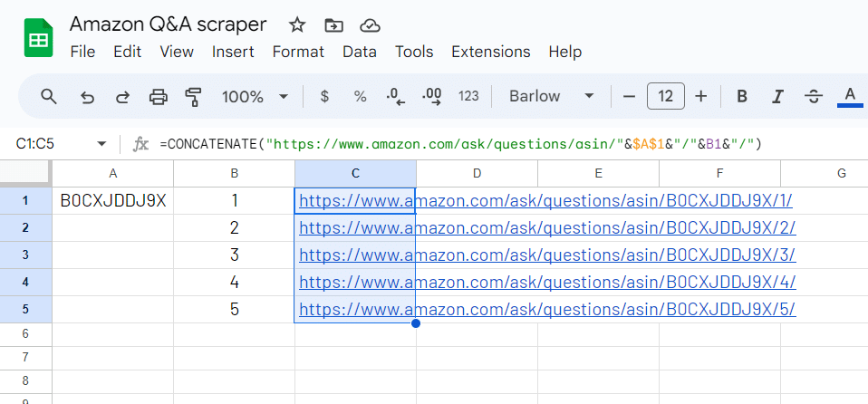Format as currency with dollar button
This screenshot has height=404, width=868.
(x=324, y=96)
